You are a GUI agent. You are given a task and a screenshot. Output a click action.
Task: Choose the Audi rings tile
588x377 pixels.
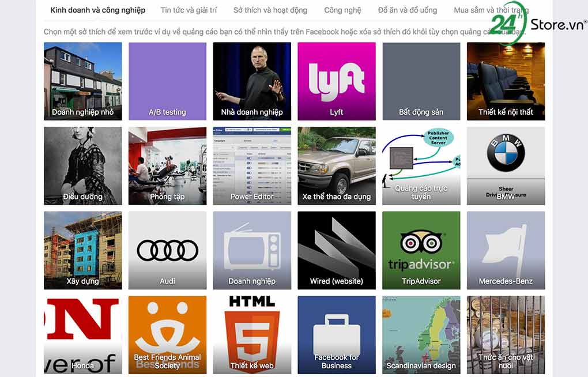click(167, 250)
